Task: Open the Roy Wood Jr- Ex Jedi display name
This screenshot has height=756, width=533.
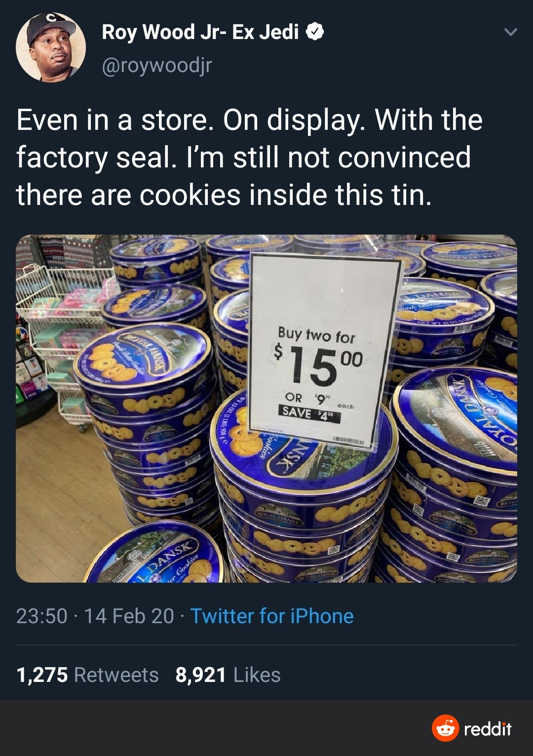Action: click(200, 33)
